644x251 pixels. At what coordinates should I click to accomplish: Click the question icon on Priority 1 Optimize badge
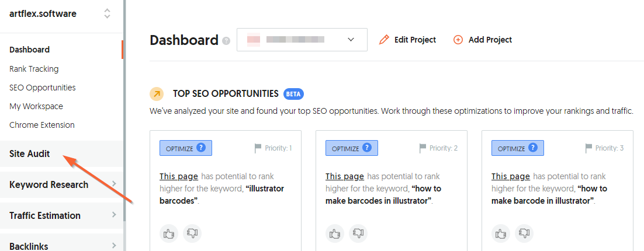click(x=201, y=148)
